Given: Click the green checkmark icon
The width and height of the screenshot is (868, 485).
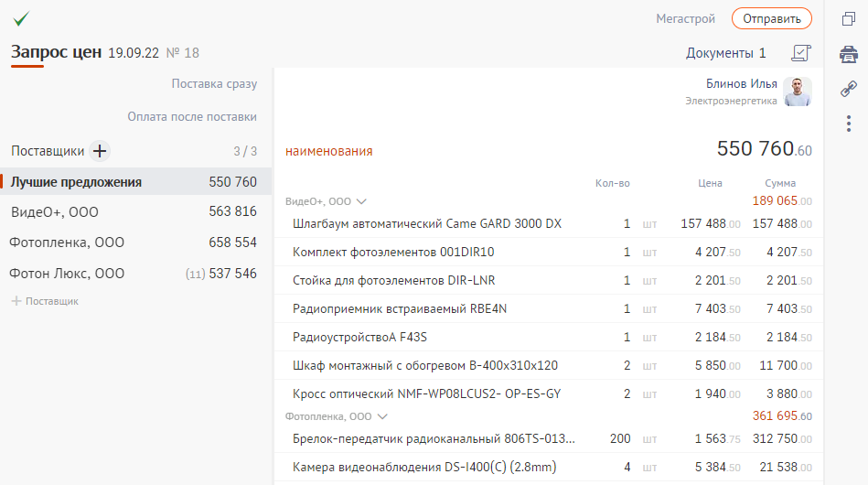Looking at the screenshot, I should click(21, 18).
